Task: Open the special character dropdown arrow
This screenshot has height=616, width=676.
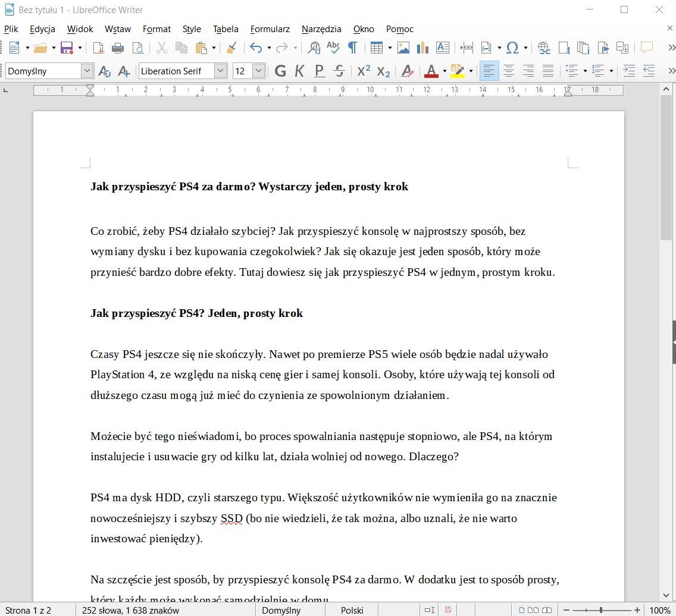Action: click(x=525, y=48)
